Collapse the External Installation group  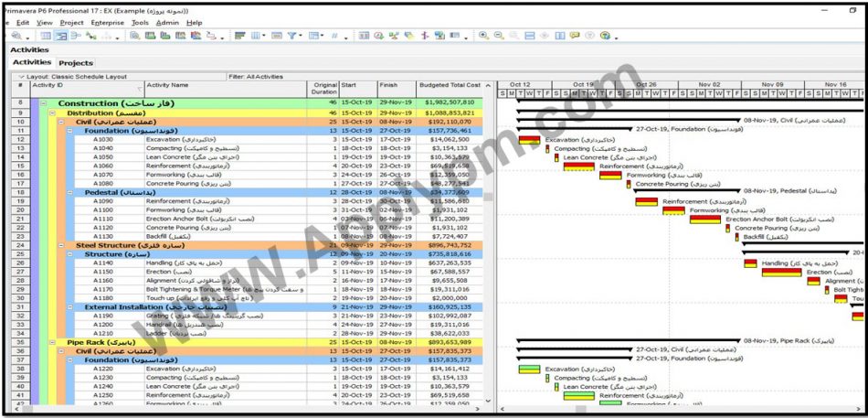pos(69,307)
